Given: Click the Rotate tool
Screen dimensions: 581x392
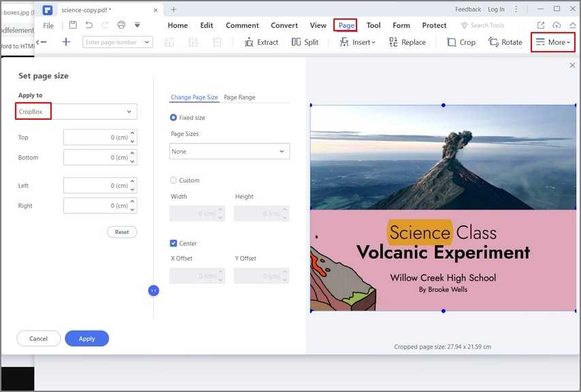Looking at the screenshot, I should [x=505, y=42].
